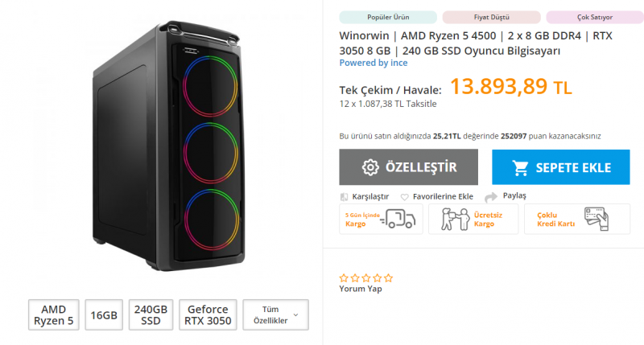The width and height of the screenshot is (644, 345).
Task: Click the gear icon on Özelleştir button
Action: click(x=370, y=167)
